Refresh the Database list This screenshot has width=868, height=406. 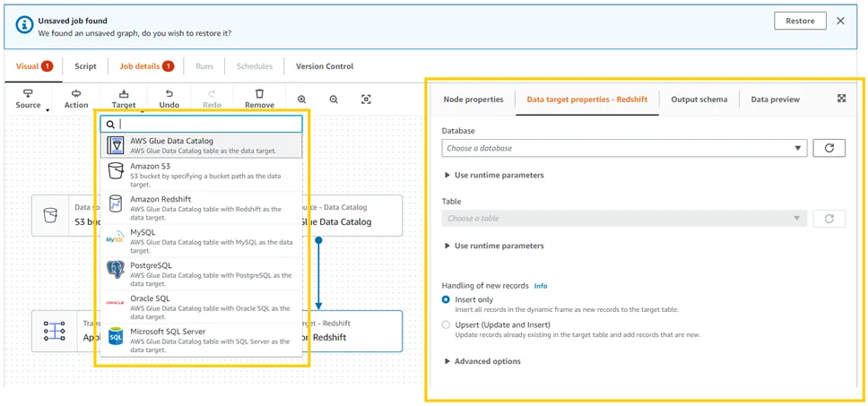(829, 148)
